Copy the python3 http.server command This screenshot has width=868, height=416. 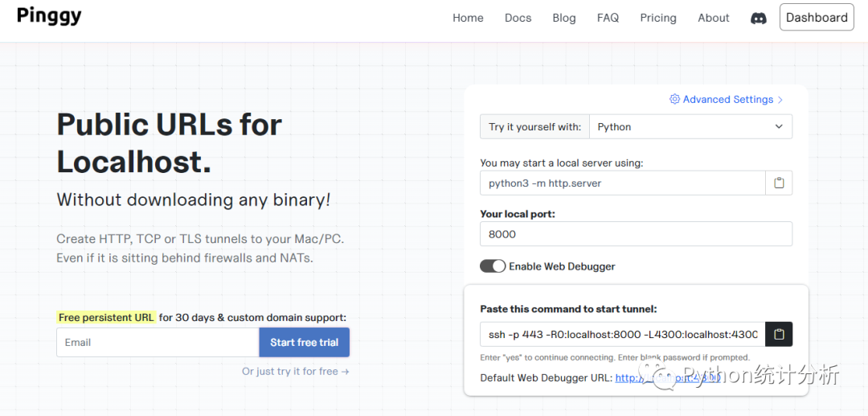(x=779, y=183)
